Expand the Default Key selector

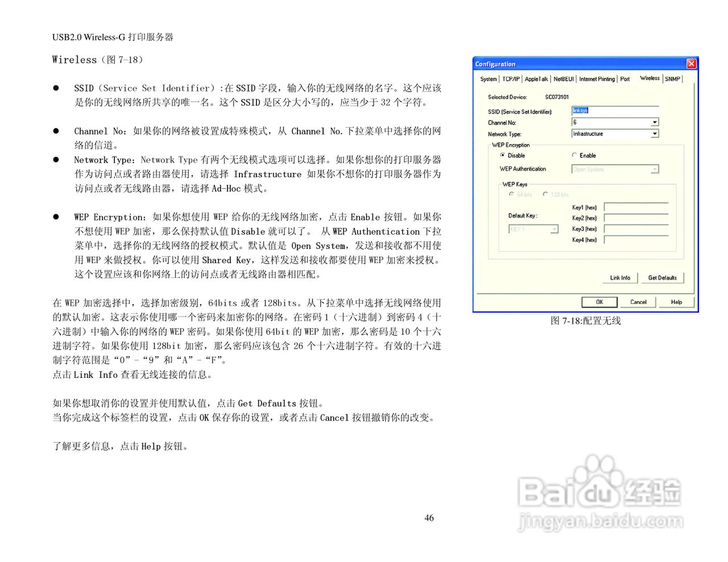[555, 228]
